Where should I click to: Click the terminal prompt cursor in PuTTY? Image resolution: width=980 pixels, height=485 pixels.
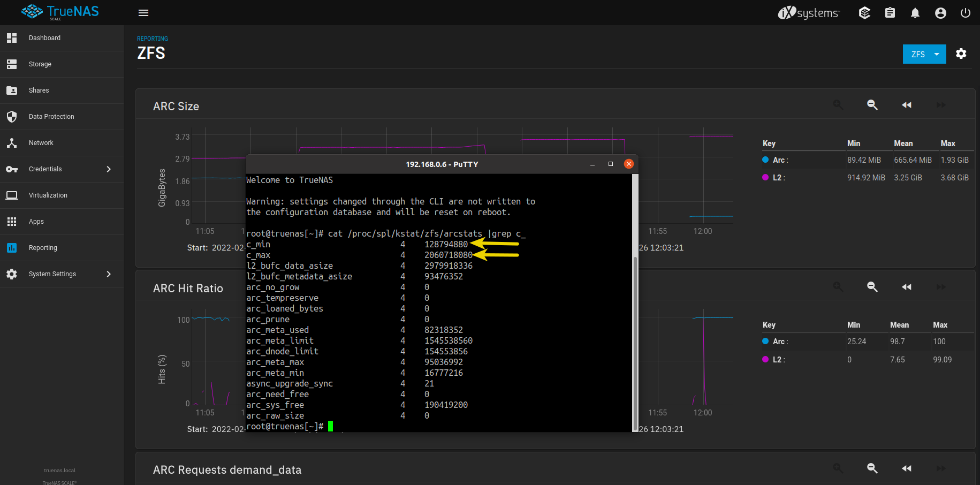click(x=331, y=426)
